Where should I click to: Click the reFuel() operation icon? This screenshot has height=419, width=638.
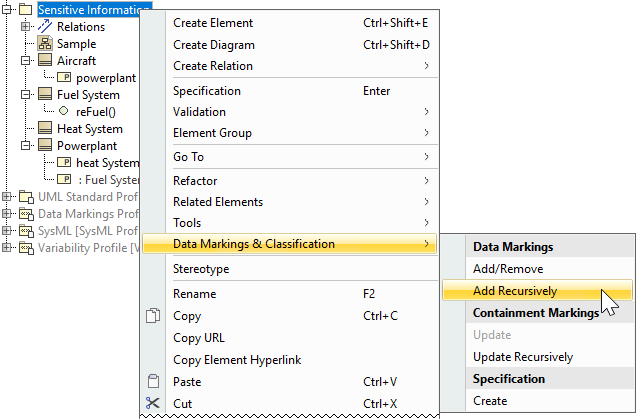(x=63, y=111)
